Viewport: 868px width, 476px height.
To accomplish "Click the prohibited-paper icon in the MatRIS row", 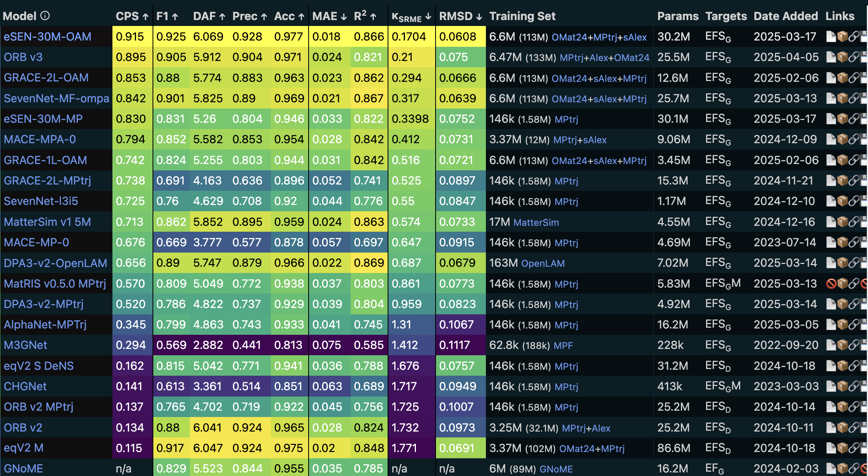I will click(831, 284).
